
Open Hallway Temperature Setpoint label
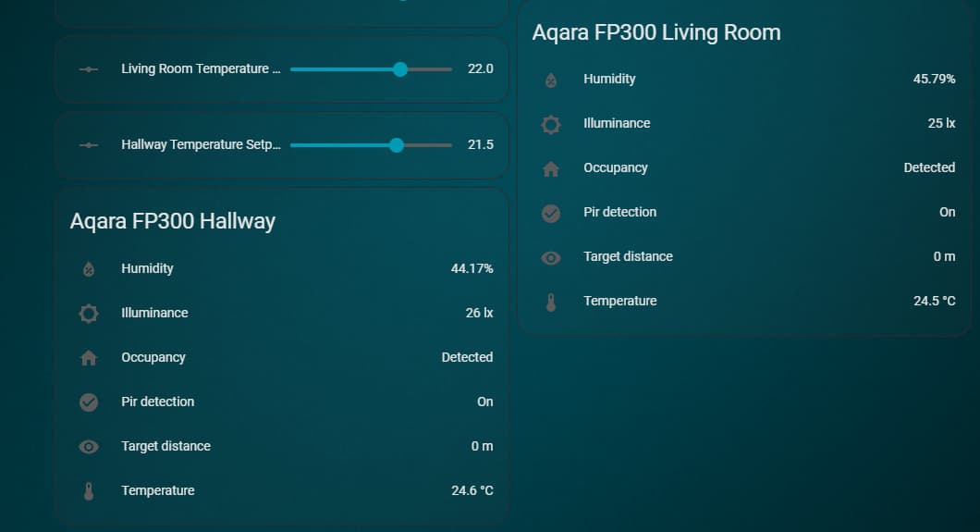coord(201,144)
